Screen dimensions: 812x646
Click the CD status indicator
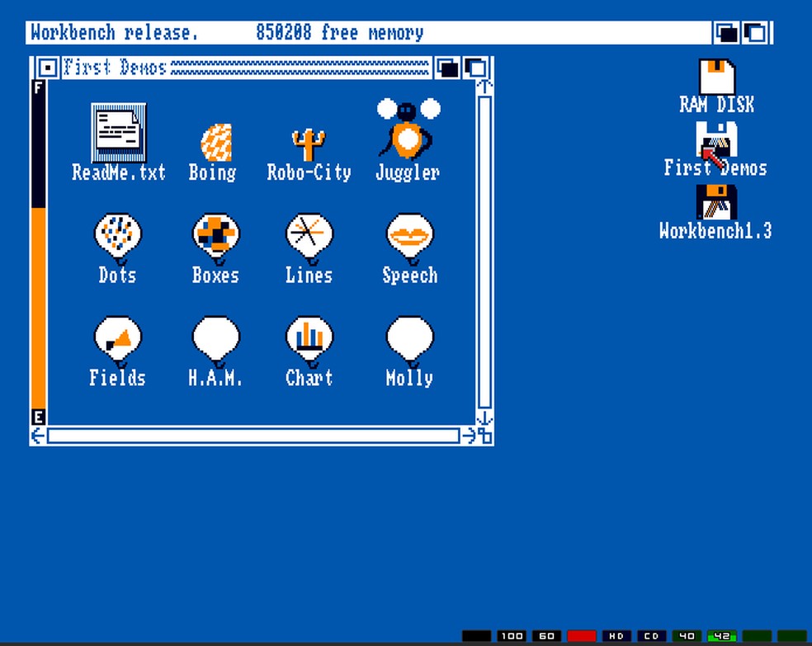point(651,635)
